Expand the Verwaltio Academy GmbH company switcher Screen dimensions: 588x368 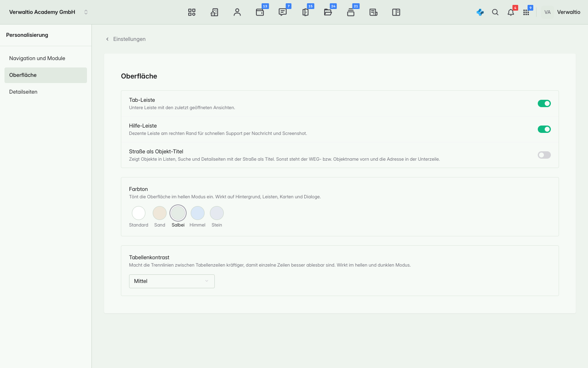[x=49, y=12]
